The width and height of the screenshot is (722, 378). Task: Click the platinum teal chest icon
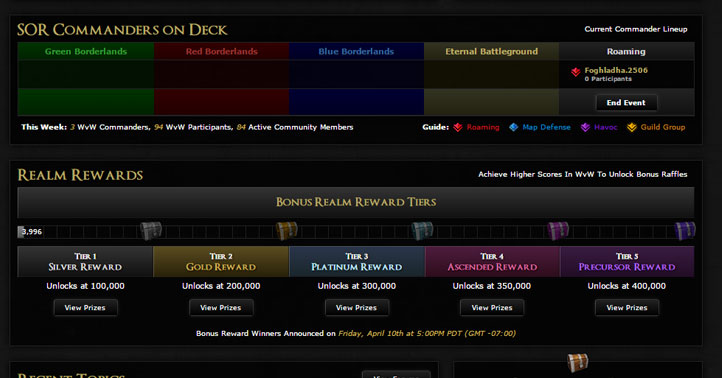[422, 231]
